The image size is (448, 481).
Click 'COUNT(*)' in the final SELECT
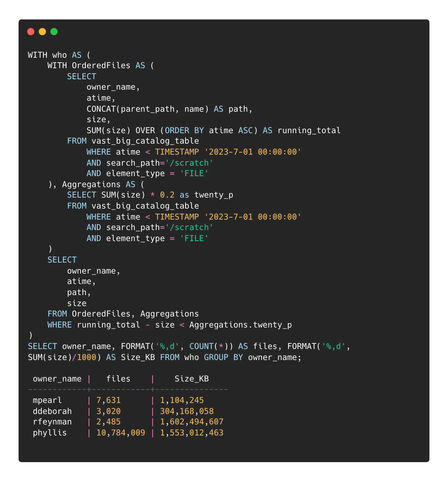pyautogui.click(x=209, y=346)
